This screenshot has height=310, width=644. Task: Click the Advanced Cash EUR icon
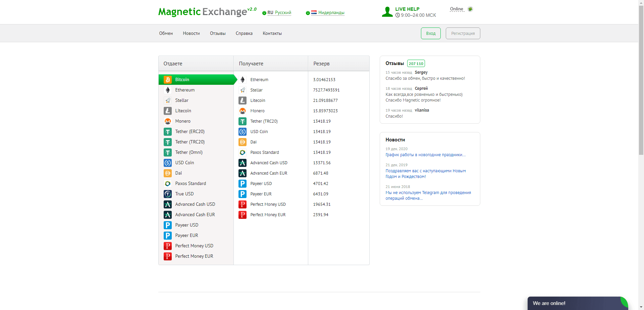point(168,215)
